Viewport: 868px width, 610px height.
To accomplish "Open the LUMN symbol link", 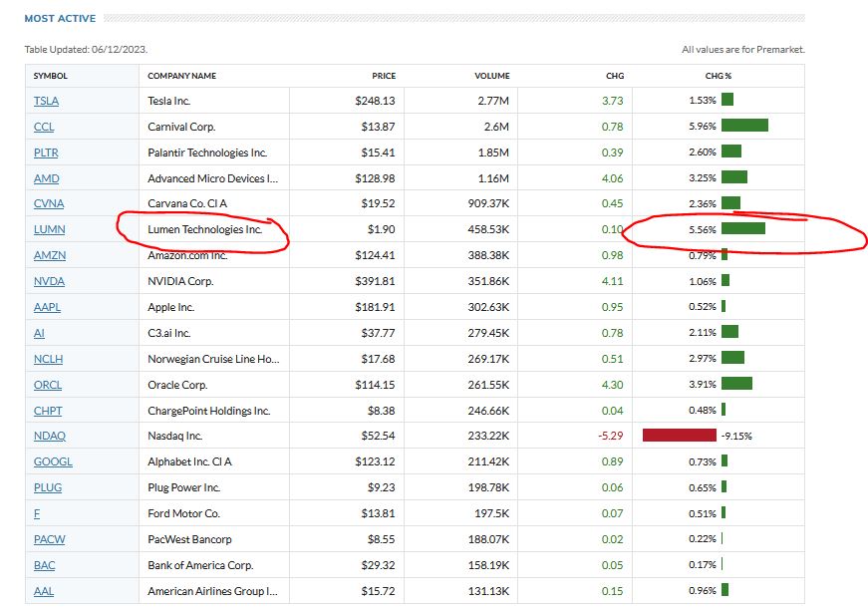I will pyautogui.click(x=49, y=229).
